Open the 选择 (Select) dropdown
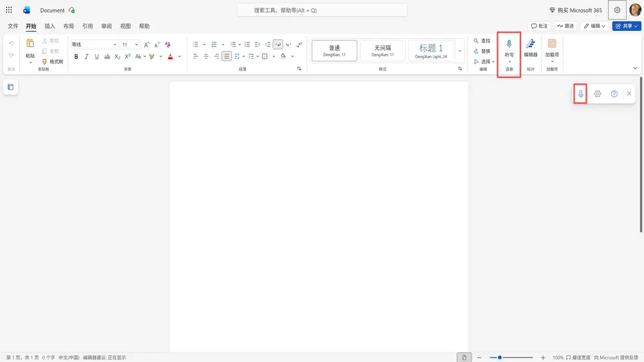Image resolution: width=644 pixels, height=362 pixels. point(484,62)
